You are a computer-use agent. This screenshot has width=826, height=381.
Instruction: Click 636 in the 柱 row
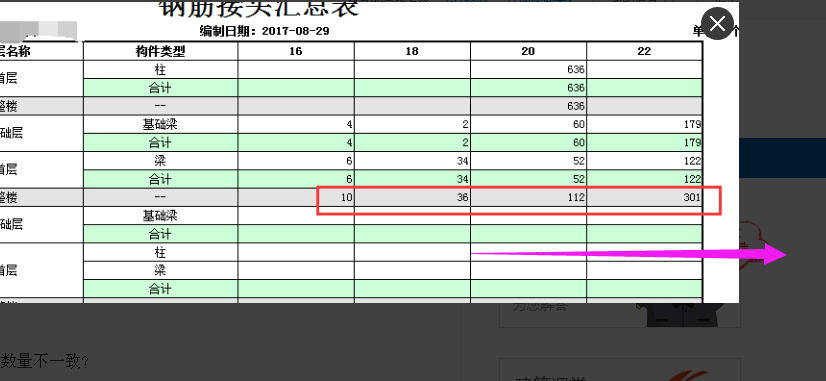coord(576,70)
